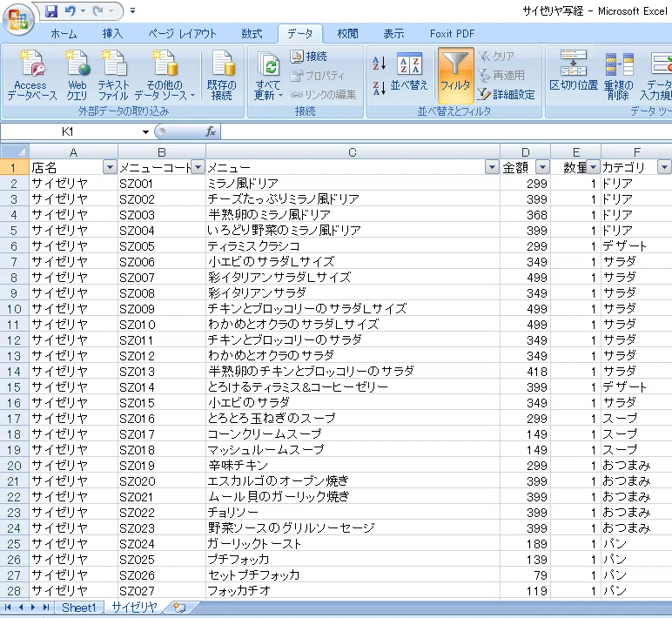Open 既存の接続 dialog
This screenshot has height=618, width=672.
222,76
